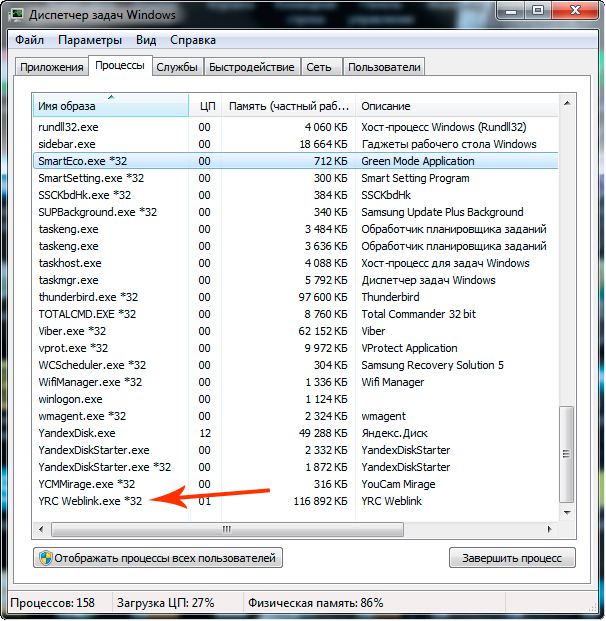This screenshot has width=606, height=621.
Task: Select SSCKbdHk.exe *32 process
Action: (295, 195)
